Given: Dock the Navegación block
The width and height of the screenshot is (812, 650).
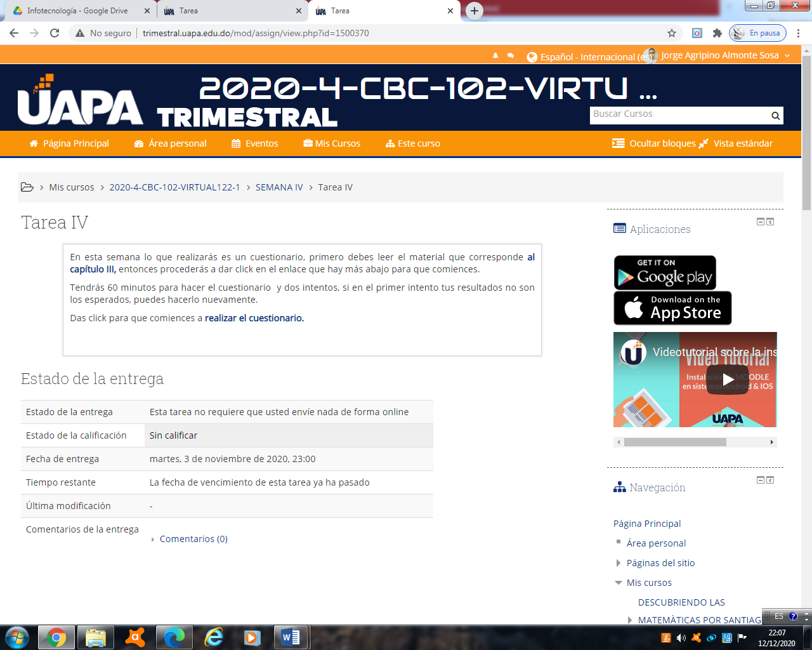Looking at the screenshot, I should [x=770, y=480].
